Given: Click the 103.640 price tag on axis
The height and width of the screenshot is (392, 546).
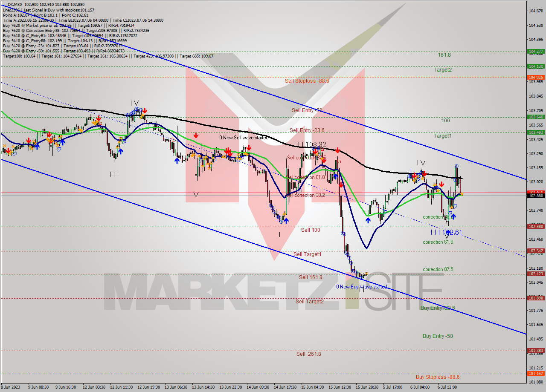Looking at the screenshot, I should (x=536, y=117).
